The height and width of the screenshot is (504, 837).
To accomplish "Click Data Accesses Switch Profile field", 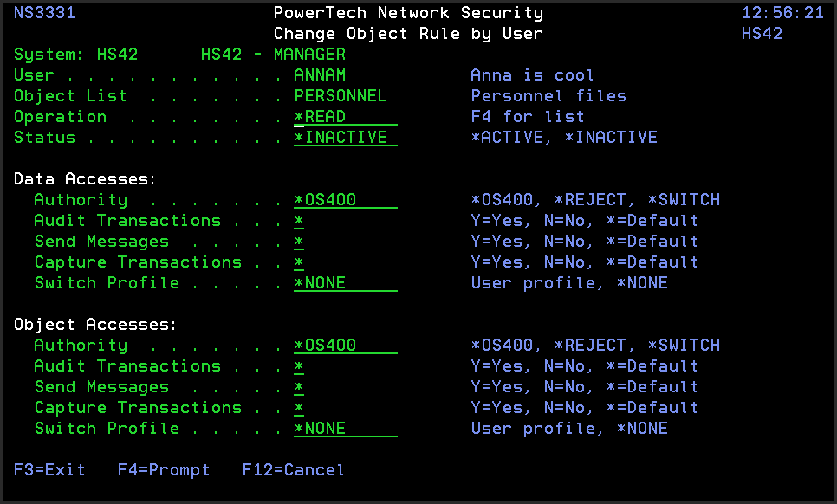I will [345, 283].
